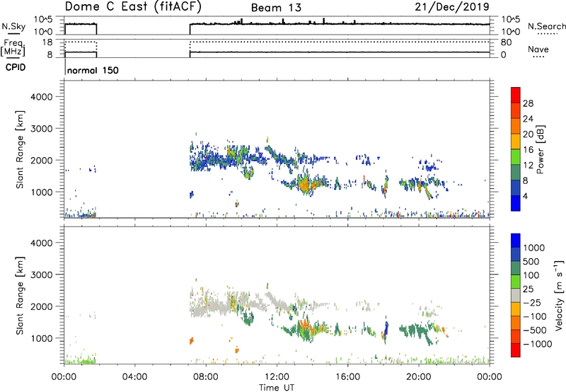Image resolution: width=566 pixels, height=392 pixels.
Task: Click the 'Beam 13' label
Action: pyautogui.click(x=276, y=8)
